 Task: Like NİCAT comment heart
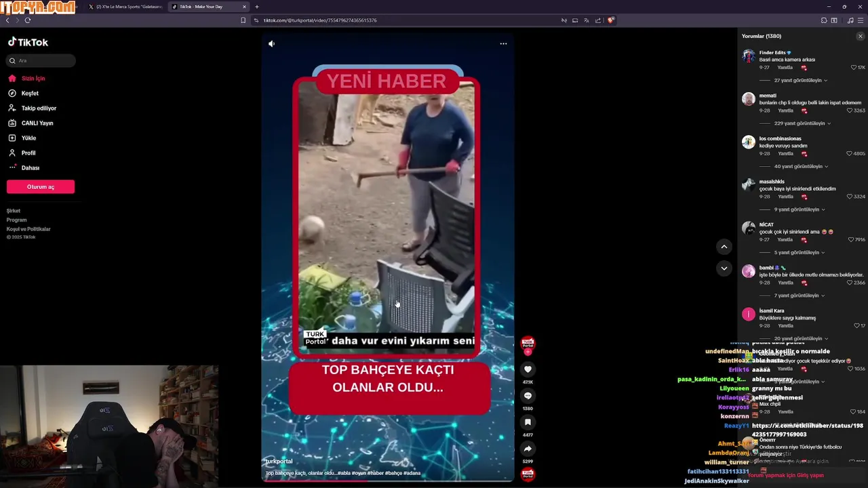click(x=850, y=240)
